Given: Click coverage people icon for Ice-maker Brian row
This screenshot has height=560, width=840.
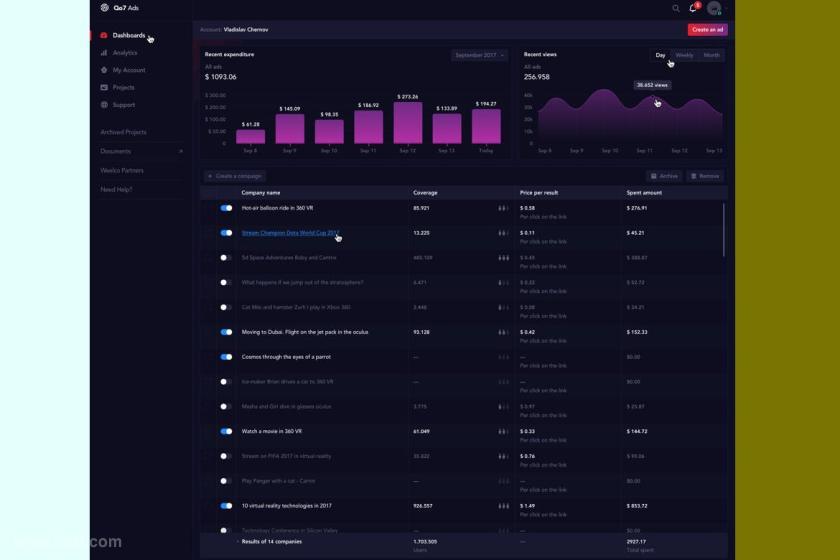Looking at the screenshot, I should tap(503, 382).
